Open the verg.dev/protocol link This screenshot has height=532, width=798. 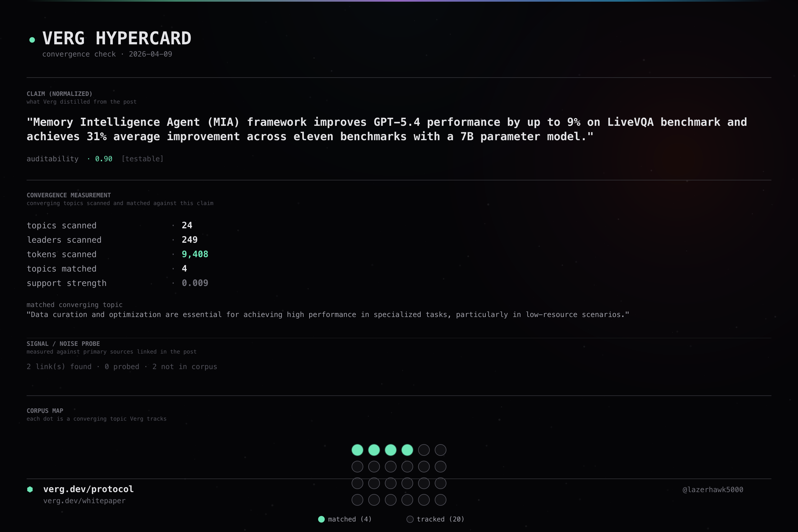coord(88,489)
